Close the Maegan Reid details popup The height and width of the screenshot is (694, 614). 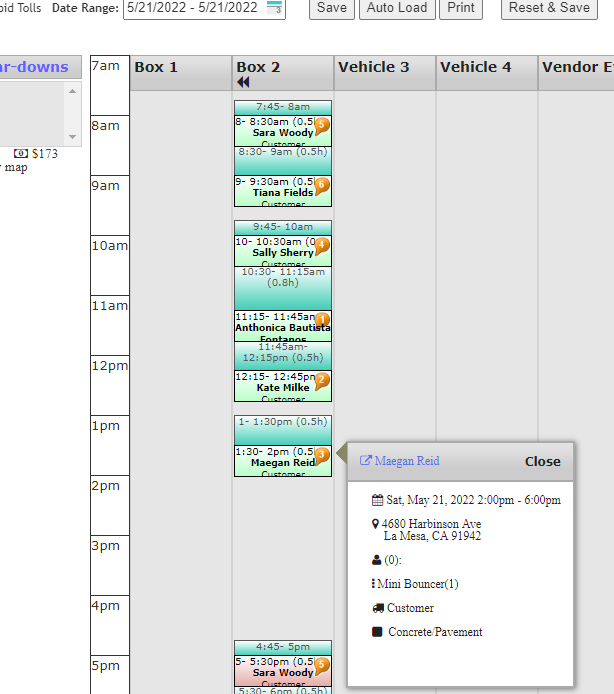[x=542, y=462]
